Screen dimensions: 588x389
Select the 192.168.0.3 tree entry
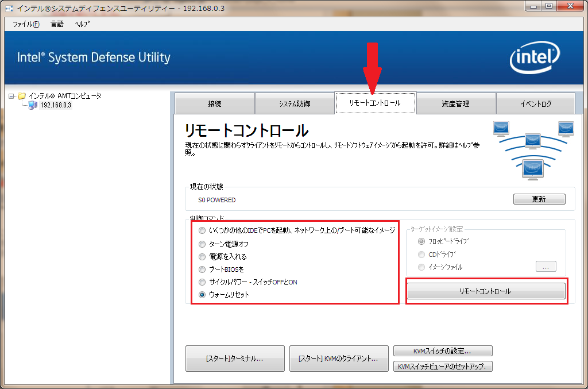coord(56,105)
